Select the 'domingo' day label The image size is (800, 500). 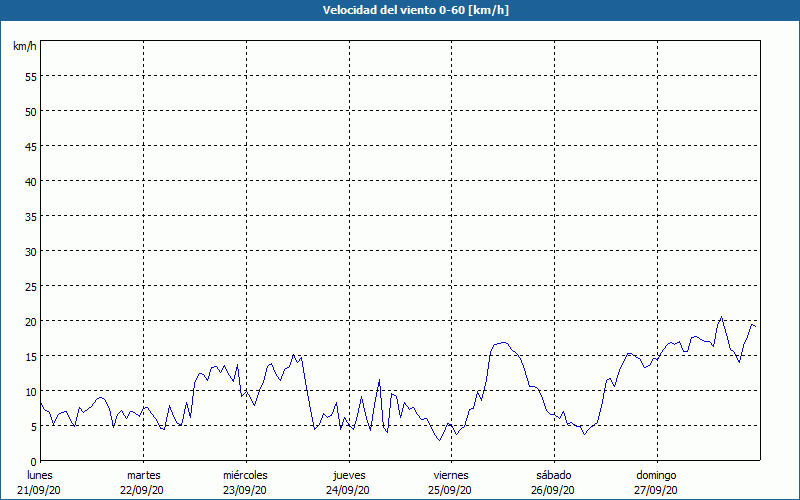coord(656,475)
